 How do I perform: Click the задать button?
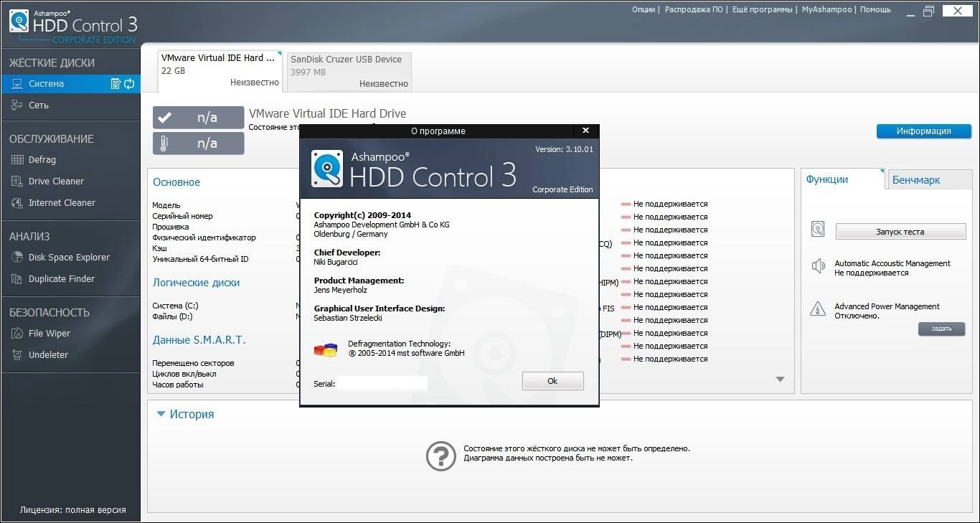coord(941,329)
